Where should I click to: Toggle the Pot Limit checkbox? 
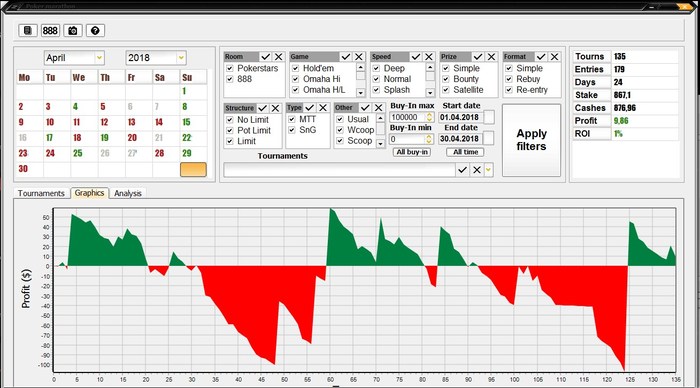229,130
